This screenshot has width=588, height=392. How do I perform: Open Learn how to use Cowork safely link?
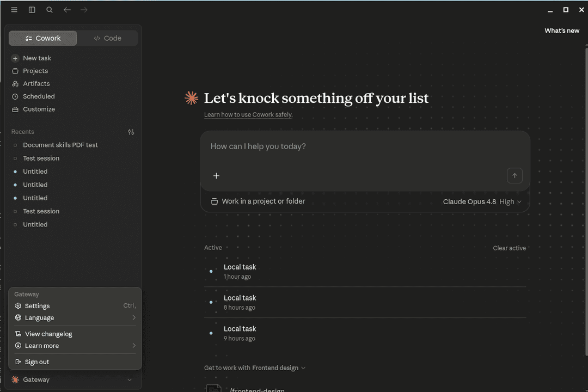pyautogui.click(x=248, y=115)
